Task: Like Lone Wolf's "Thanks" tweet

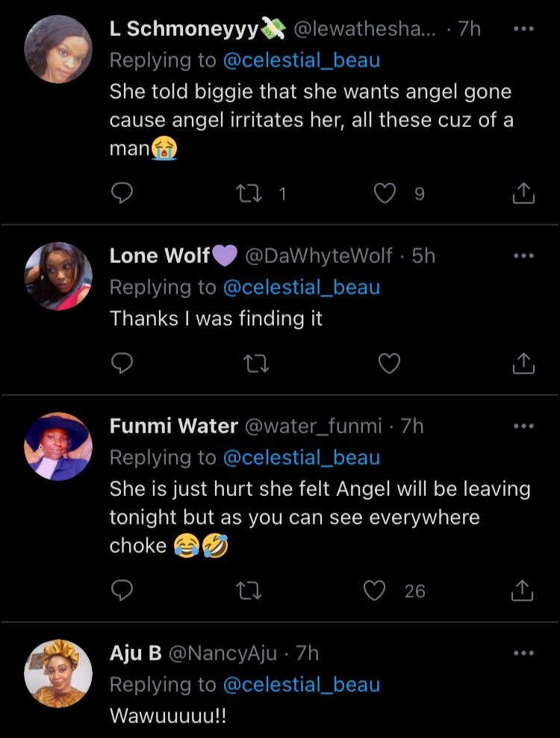Action: 389,364
